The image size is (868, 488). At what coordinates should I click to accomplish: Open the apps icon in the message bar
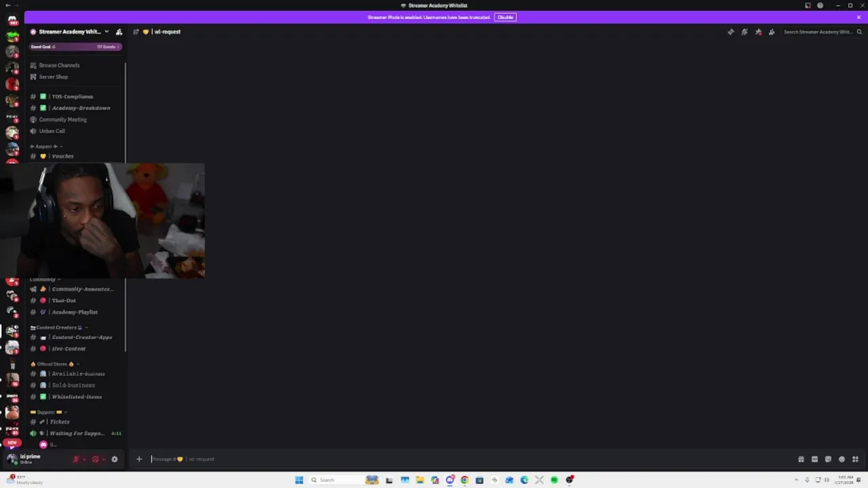pyautogui.click(x=855, y=460)
